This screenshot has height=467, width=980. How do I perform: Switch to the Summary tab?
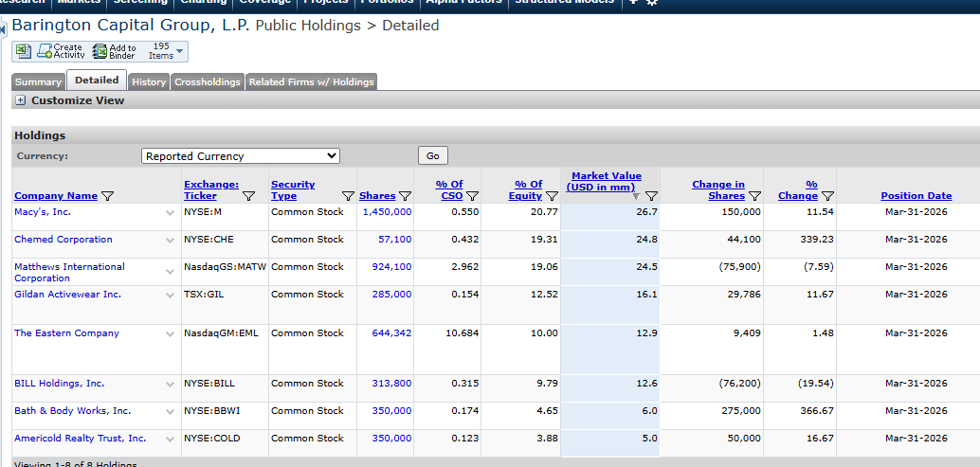pyautogui.click(x=38, y=81)
